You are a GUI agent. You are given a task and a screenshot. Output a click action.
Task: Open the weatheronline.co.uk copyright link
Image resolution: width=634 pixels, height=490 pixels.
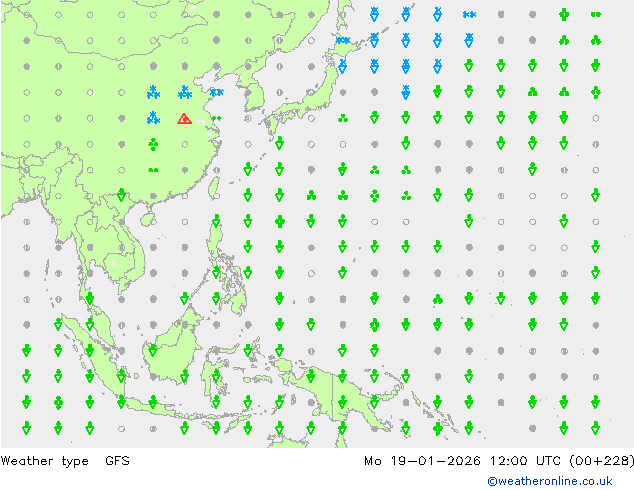click(x=550, y=481)
